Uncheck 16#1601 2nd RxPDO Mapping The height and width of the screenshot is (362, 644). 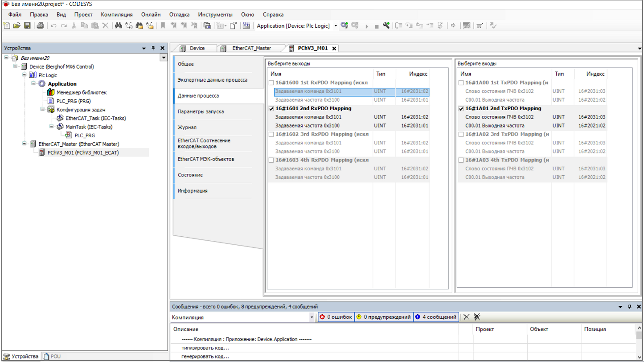pyautogui.click(x=271, y=108)
